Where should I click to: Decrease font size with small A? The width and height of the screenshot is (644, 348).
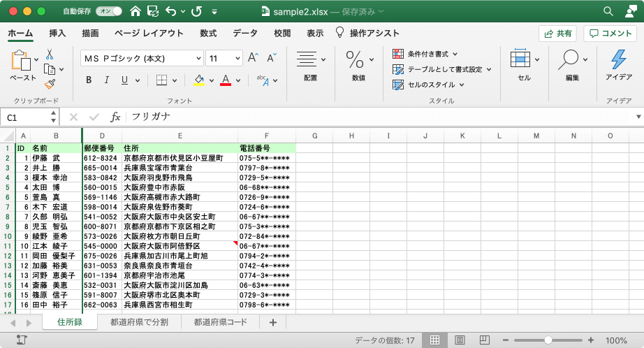pyautogui.click(x=272, y=57)
